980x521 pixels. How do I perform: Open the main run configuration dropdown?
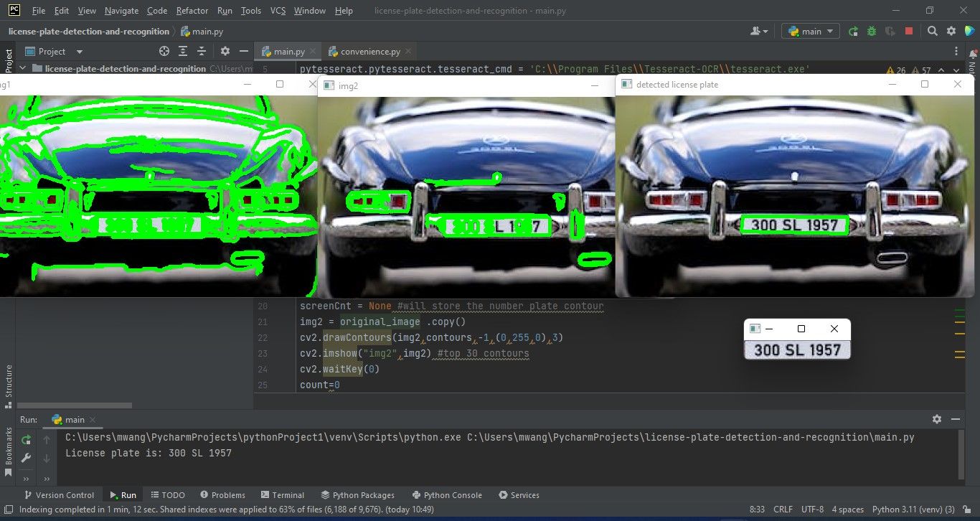click(x=811, y=32)
